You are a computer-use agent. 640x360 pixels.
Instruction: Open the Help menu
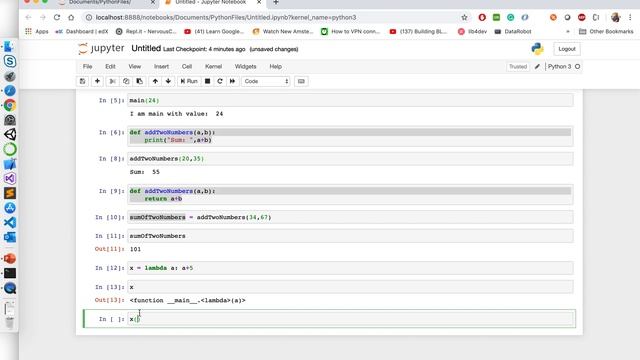276,67
